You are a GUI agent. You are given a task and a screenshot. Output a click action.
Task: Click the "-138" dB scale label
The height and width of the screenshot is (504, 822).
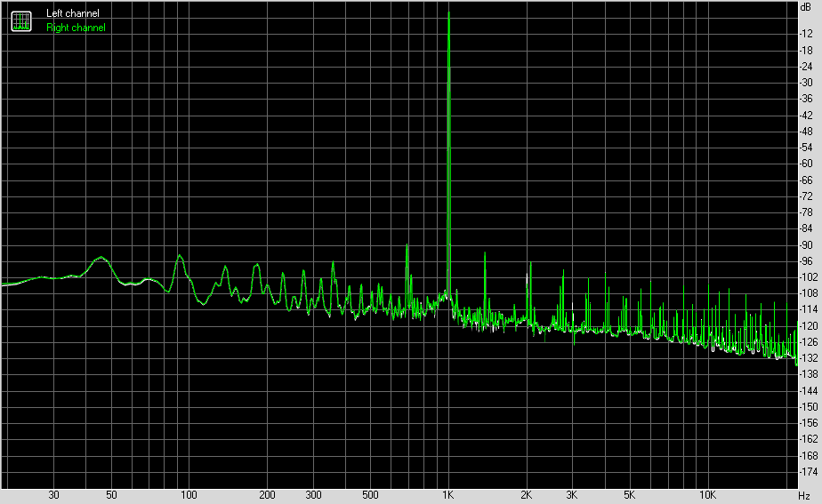(x=808, y=374)
